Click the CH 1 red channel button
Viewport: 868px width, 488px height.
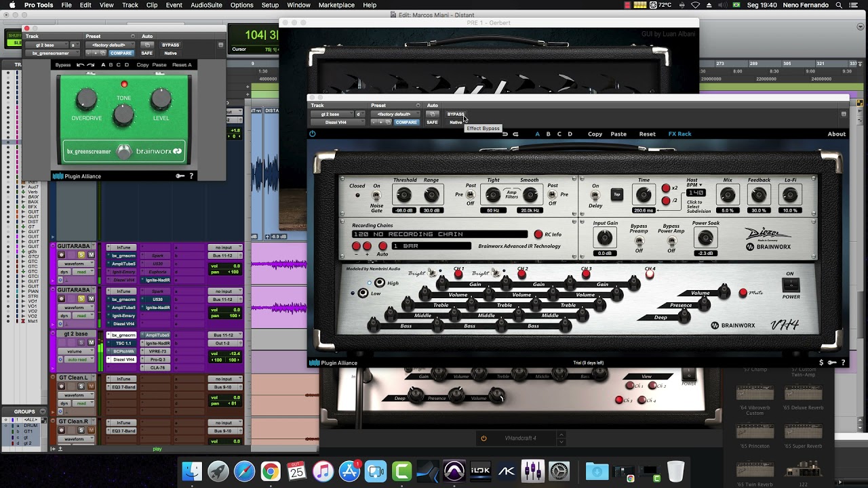pyautogui.click(x=459, y=274)
